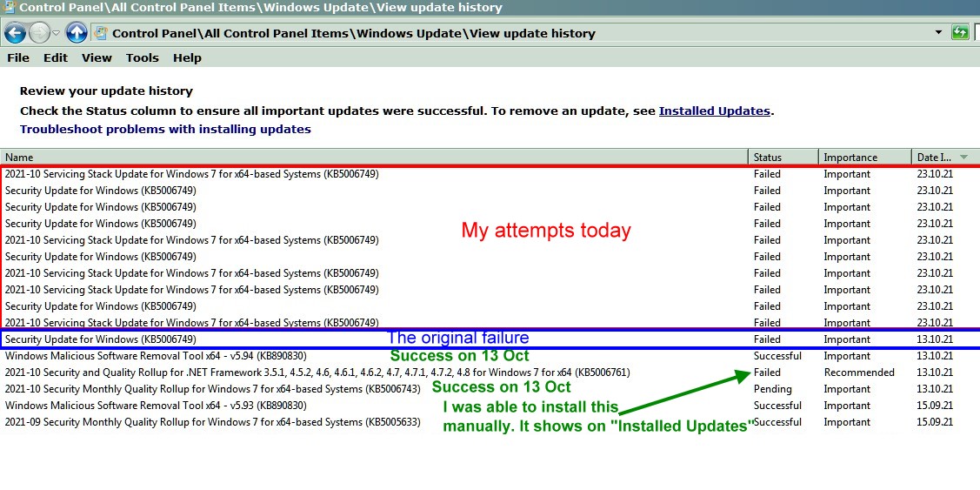
Task: Select the Malicious Software Removal Tool v5.94 row
Action: [x=490, y=356]
